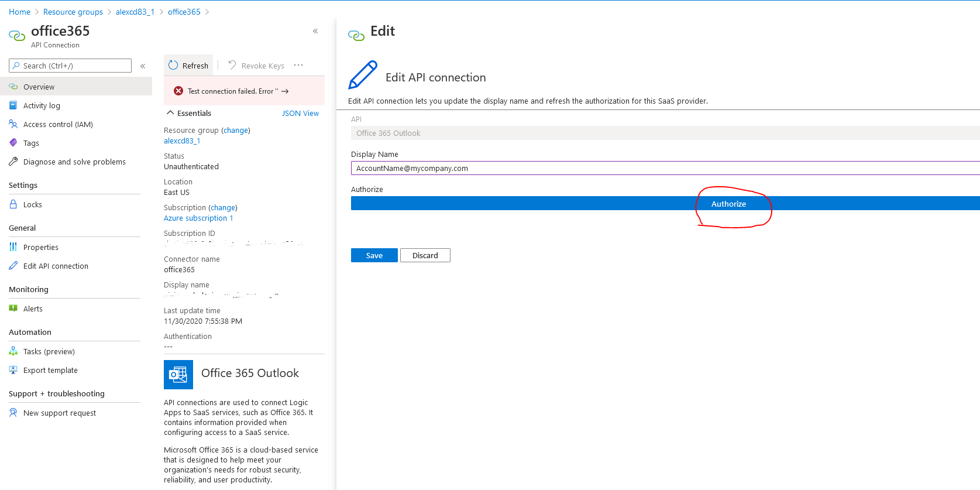Collapse the blade with the double chevron
Screen dimensions: 980x490
tap(315, 31)
